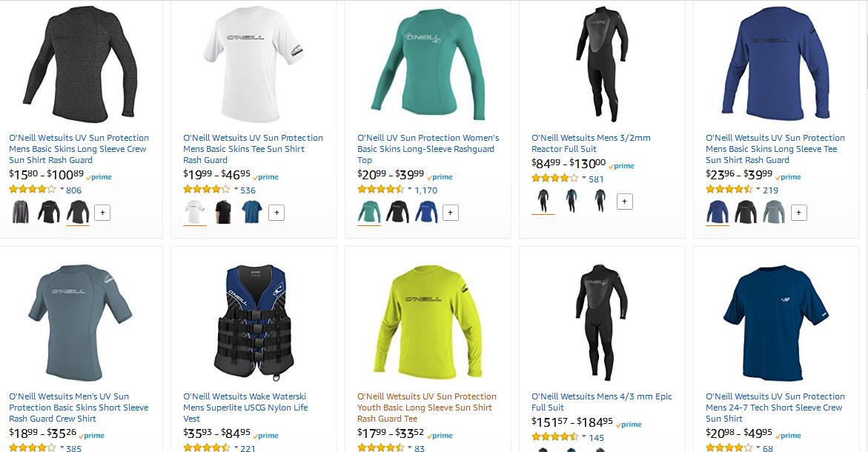Expand more color options for Reactor Full Suit

(624, 202)
